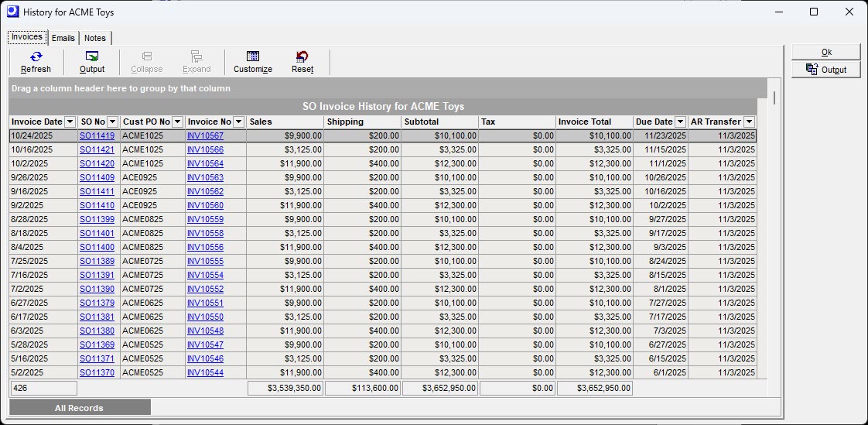Screen dimensions: 868x425
Task: Click the Shipping column header
Action: point(363,122)
